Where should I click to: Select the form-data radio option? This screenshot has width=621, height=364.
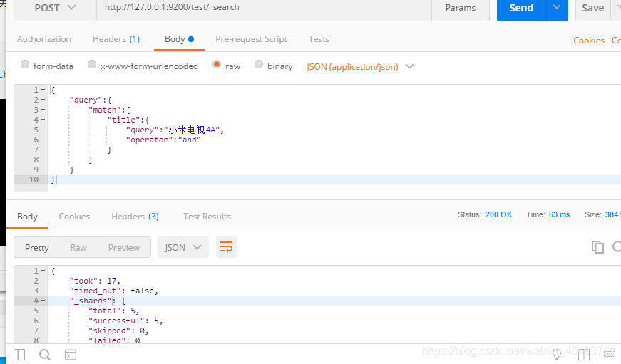coord(25,64)
